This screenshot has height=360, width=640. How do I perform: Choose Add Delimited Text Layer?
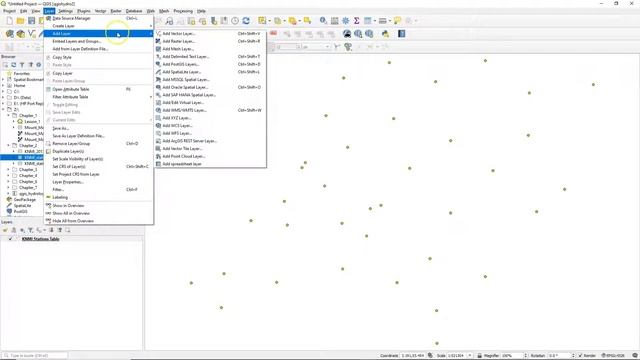click(211, 57)
